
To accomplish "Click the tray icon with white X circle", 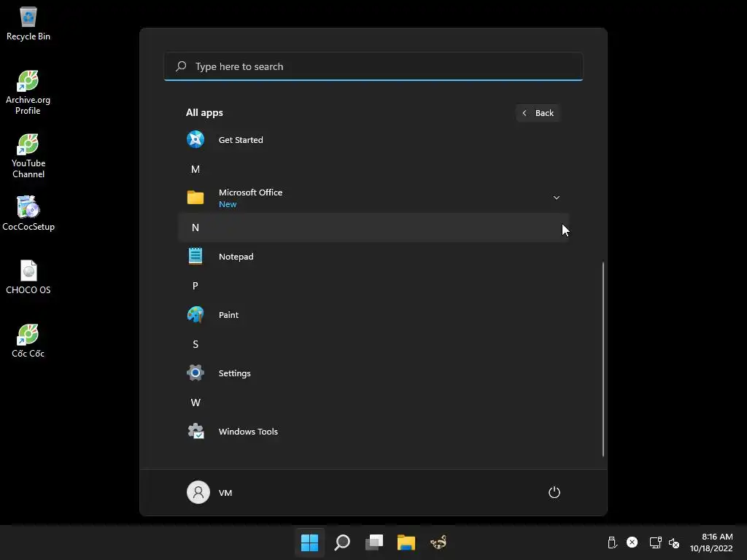I will point(632,542).
